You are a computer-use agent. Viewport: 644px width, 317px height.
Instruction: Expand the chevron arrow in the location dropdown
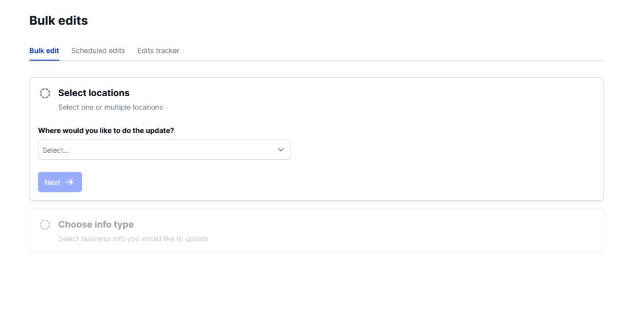tap(280, 150)
